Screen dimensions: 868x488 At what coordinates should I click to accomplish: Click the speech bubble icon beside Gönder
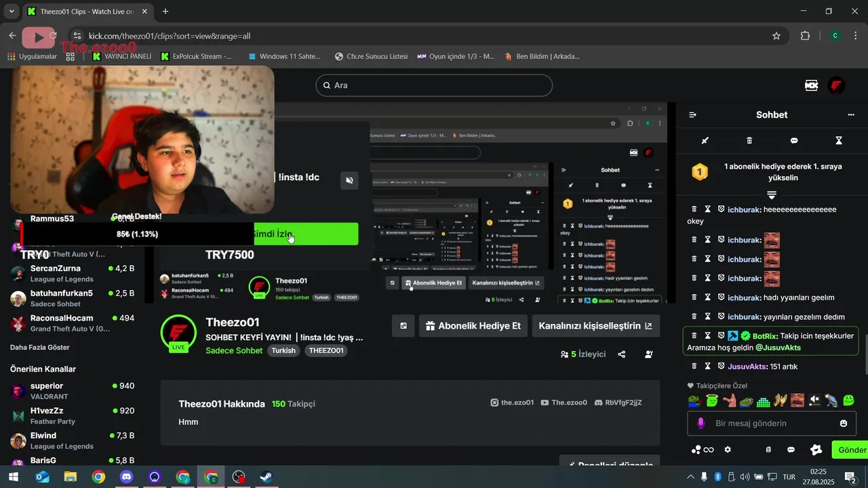(791, 450)
